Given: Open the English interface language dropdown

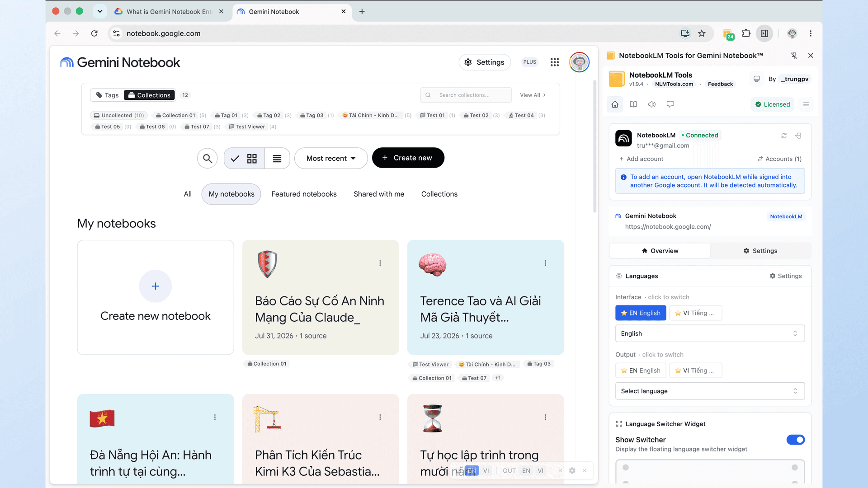Looking at the screenshot, I should [710, 333].
